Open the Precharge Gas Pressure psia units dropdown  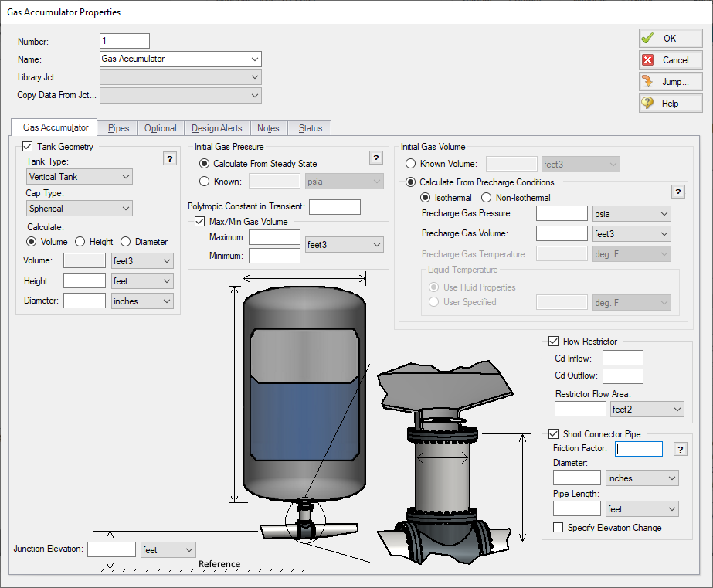click(x=631, y=214)
